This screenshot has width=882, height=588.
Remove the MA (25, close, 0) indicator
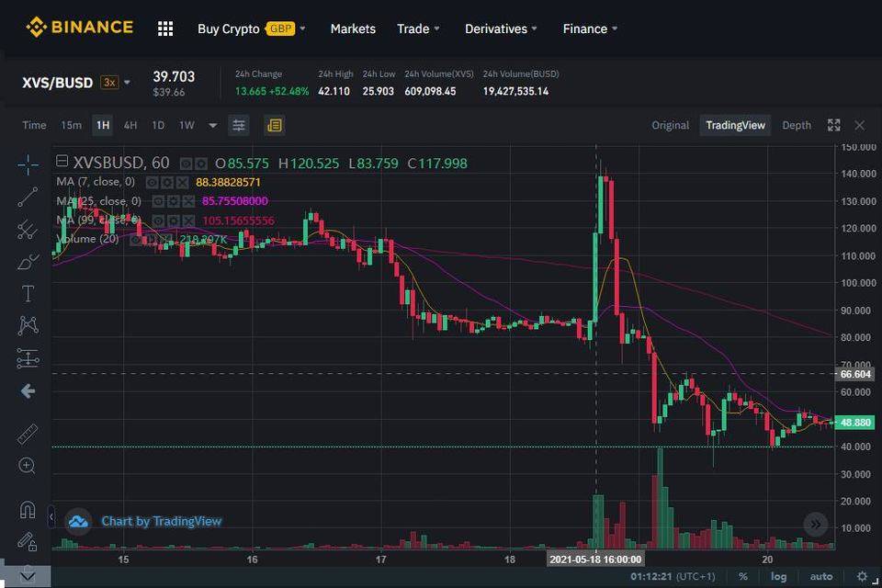pos(188,201)
